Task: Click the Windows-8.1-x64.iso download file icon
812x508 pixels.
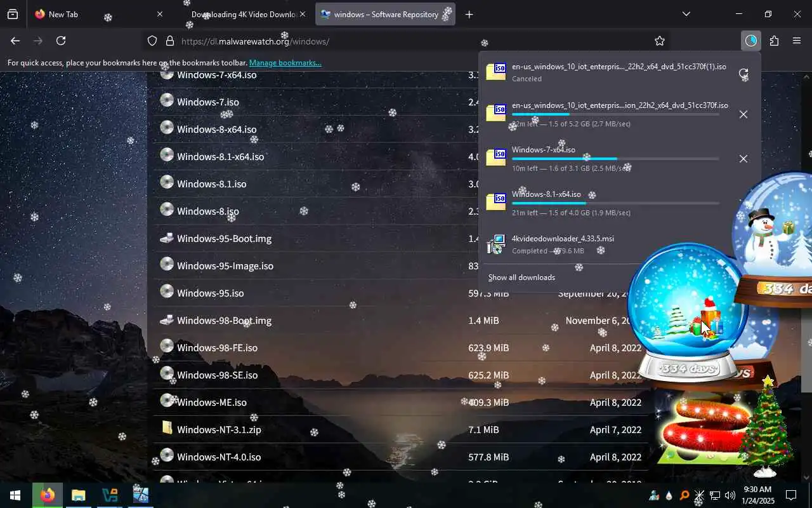Action: pos(496,202)
